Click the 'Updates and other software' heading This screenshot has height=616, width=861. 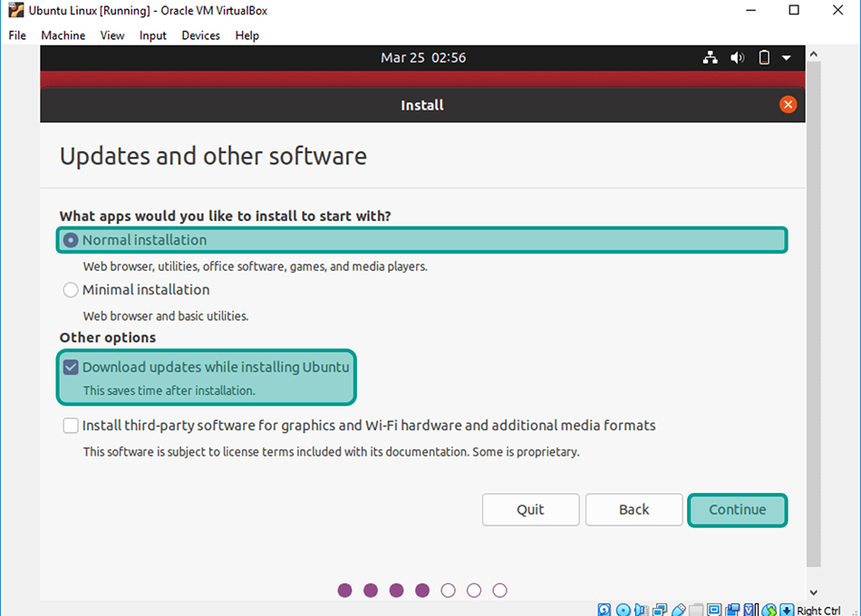pos(213,157)
